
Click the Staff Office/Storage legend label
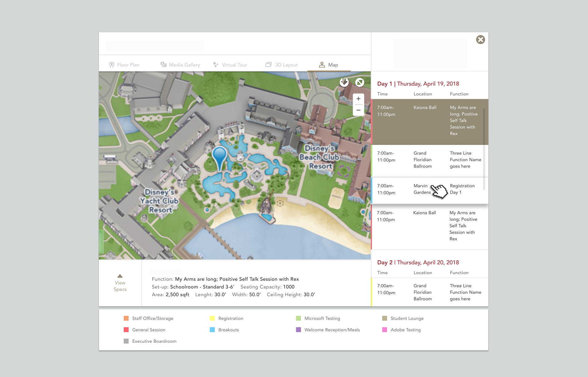[153, 318]
